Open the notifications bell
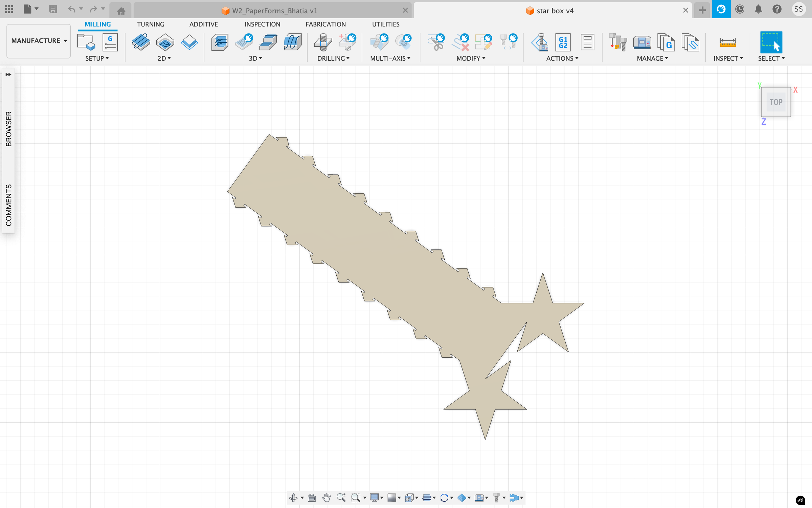This screenshot has width=812, height=508. point(758,9)
